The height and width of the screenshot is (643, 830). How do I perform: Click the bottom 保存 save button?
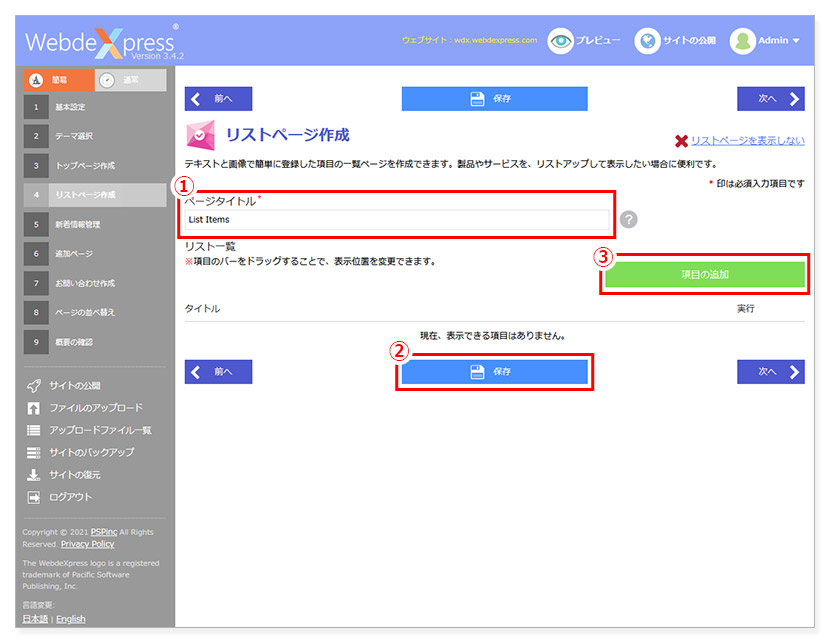(494, 372)
